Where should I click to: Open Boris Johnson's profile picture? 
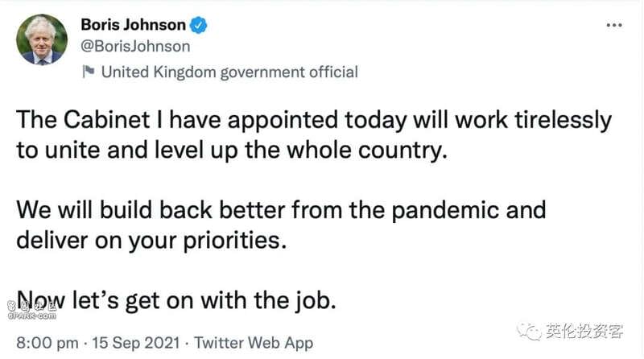click(x=42, y=39)
